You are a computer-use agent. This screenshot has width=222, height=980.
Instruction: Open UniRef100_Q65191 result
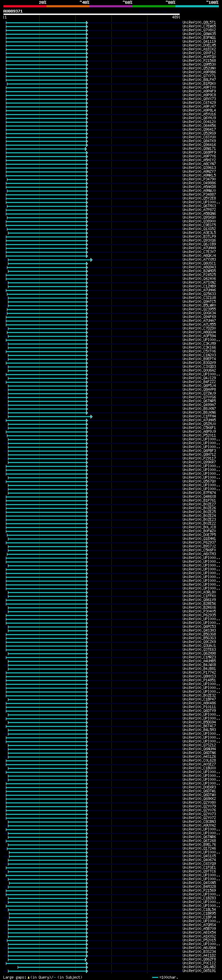coord(199,971)
